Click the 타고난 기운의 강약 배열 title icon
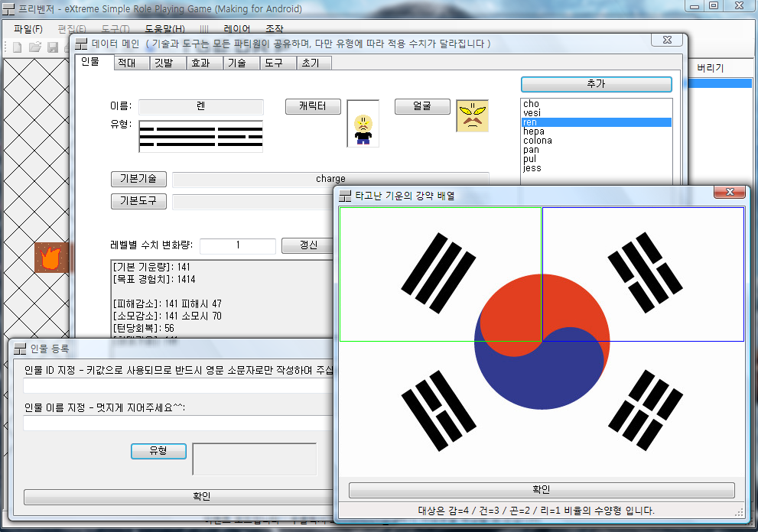 (x=345, y=196)
